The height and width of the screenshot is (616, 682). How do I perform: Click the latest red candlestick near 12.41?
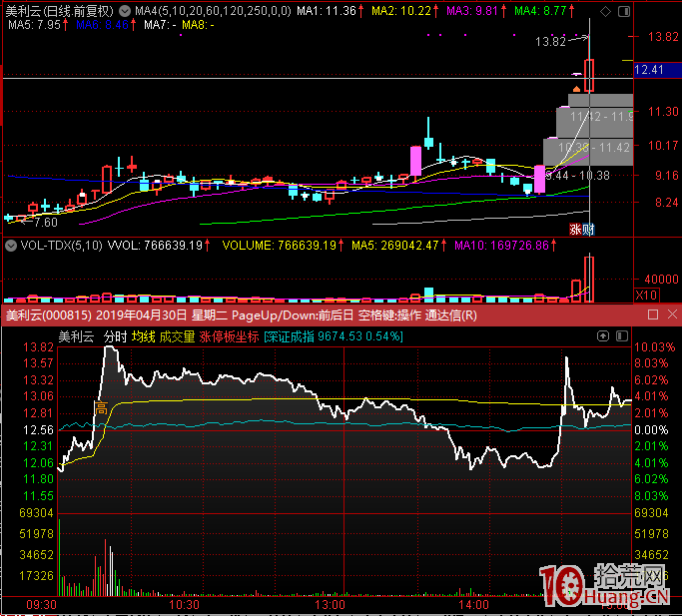pyautogui.click(x=589, y=76)
